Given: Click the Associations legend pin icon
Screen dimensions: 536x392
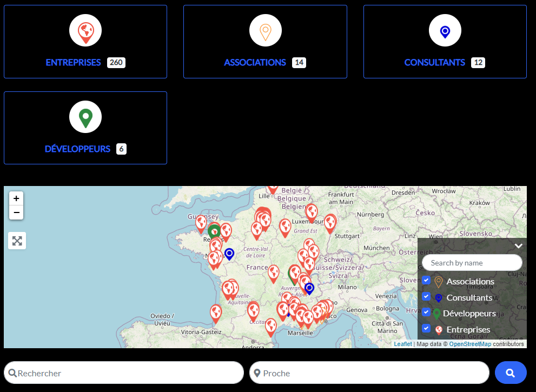Looking at the screenshot, I should (439, 282).
